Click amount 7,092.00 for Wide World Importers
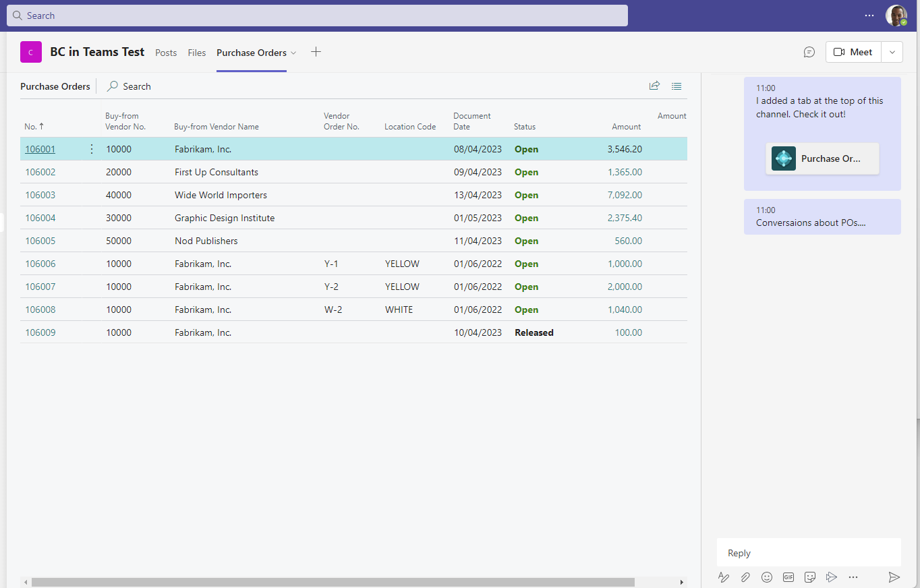Screen dimensions: 920x588 [x=625, y=195]
